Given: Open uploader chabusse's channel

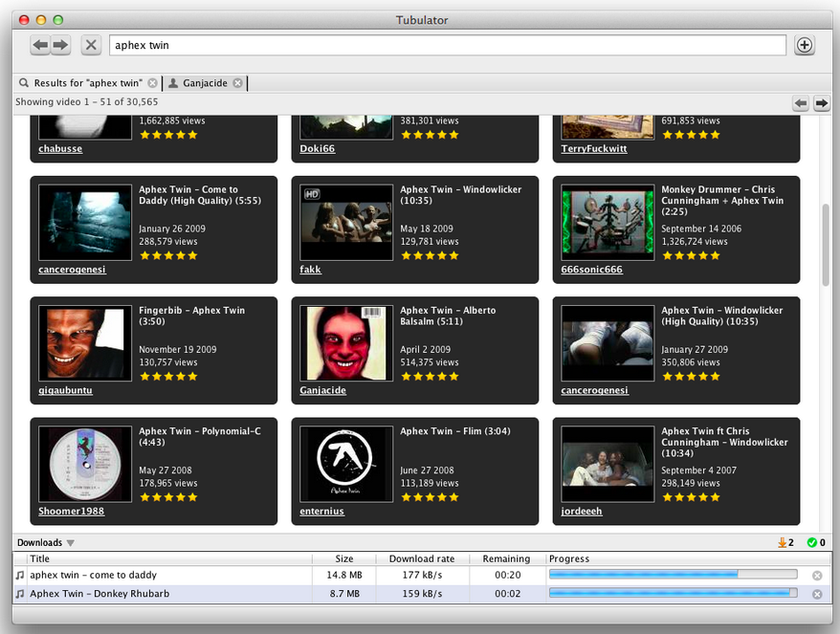Looking at the screenshot, I should [60, 149].
